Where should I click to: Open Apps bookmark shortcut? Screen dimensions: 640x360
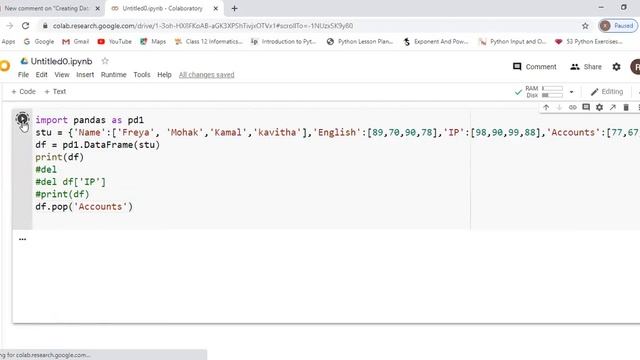click(8, 42)
